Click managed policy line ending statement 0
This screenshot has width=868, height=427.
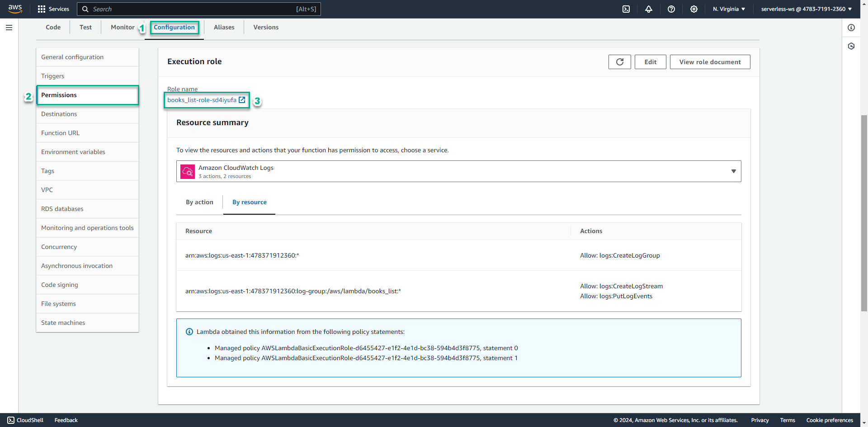click(366, 348)
